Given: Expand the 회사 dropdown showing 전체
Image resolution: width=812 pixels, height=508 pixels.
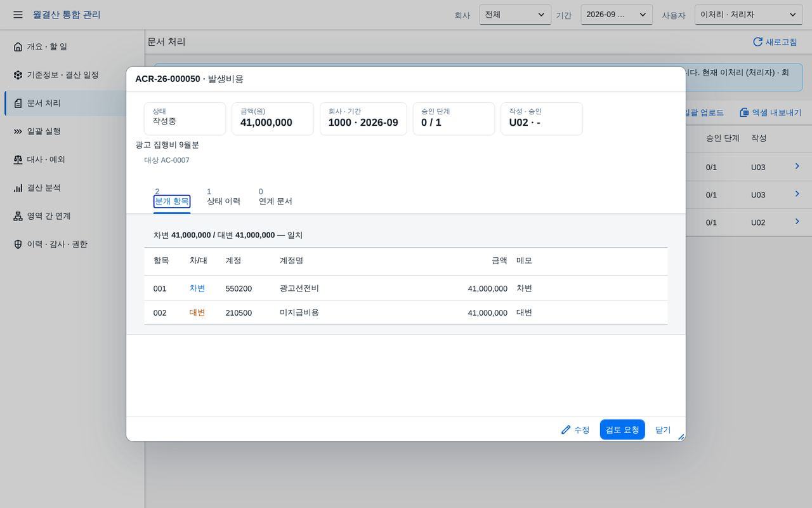Looking at the screenshot, I should pos(515,15).
